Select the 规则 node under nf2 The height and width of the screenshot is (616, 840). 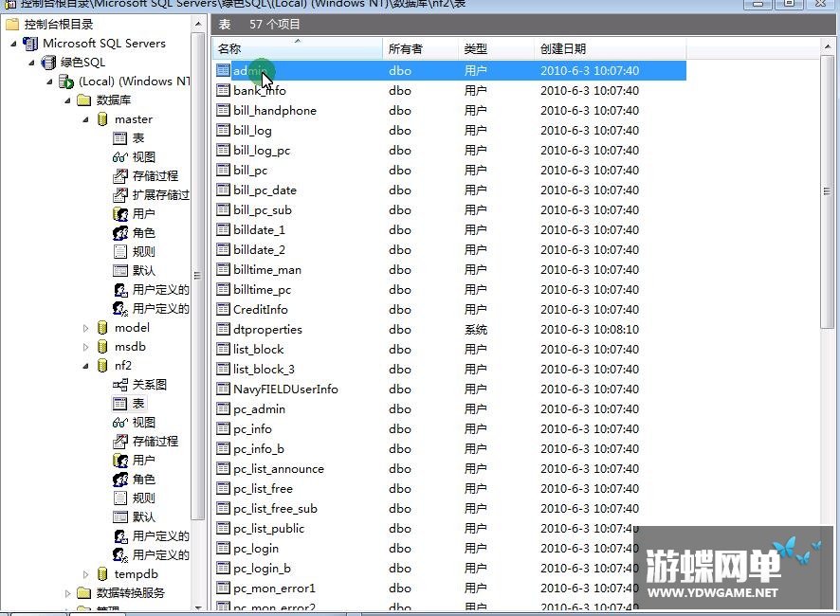143,498
